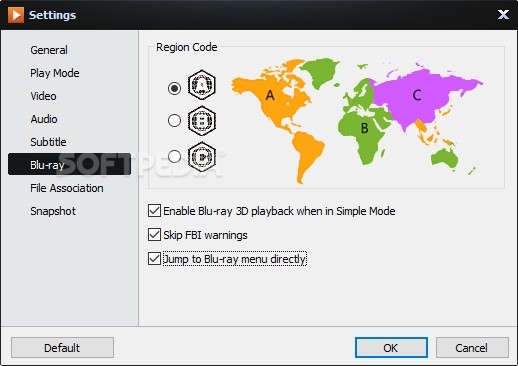Close the Settings window

503,15
